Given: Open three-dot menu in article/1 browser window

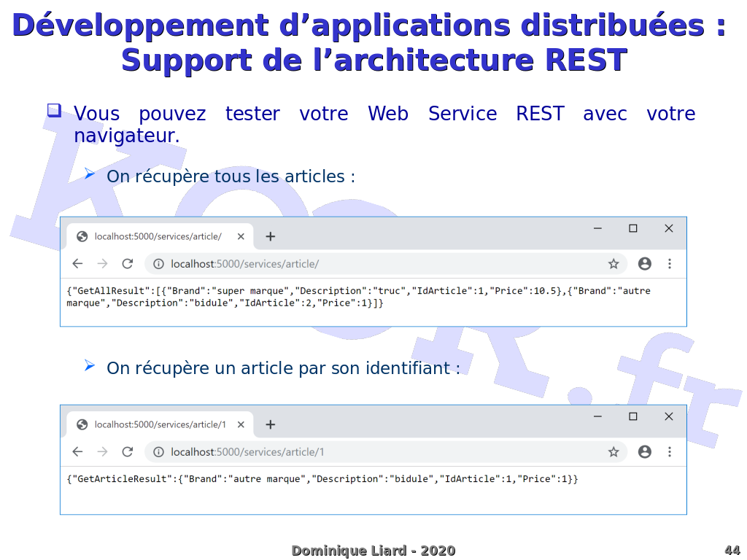Looking at the screenshot, I should point(670,452).
